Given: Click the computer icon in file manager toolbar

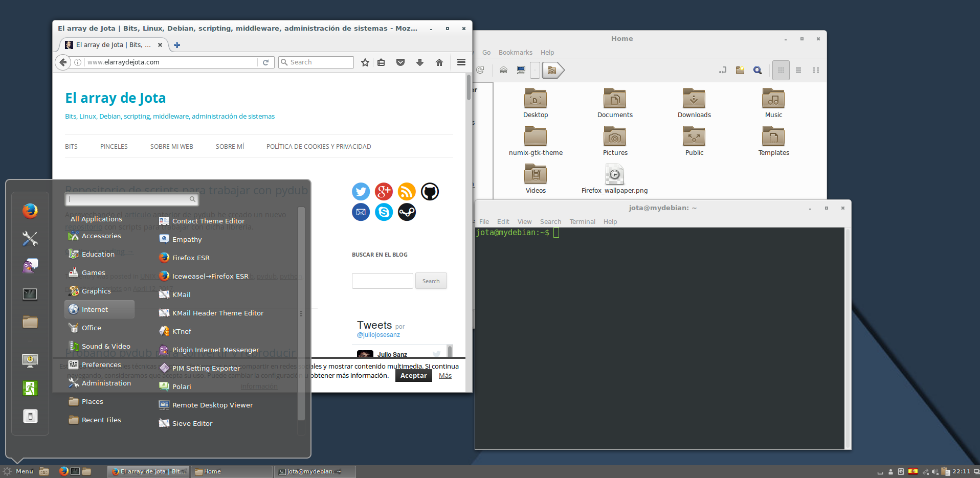Looking at the screenshot, I should coord(521,70).
